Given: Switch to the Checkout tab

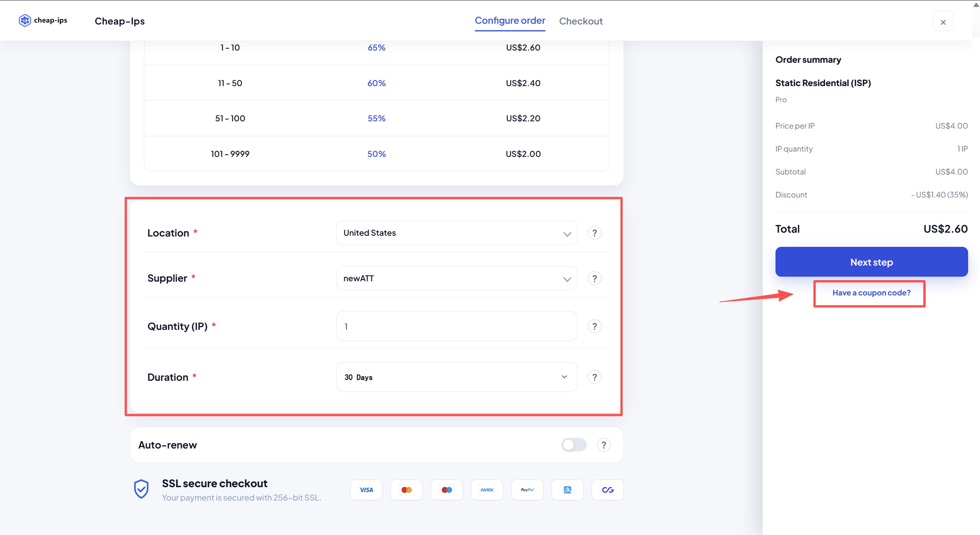Looking at the screenshot, I should pos(581,21).
